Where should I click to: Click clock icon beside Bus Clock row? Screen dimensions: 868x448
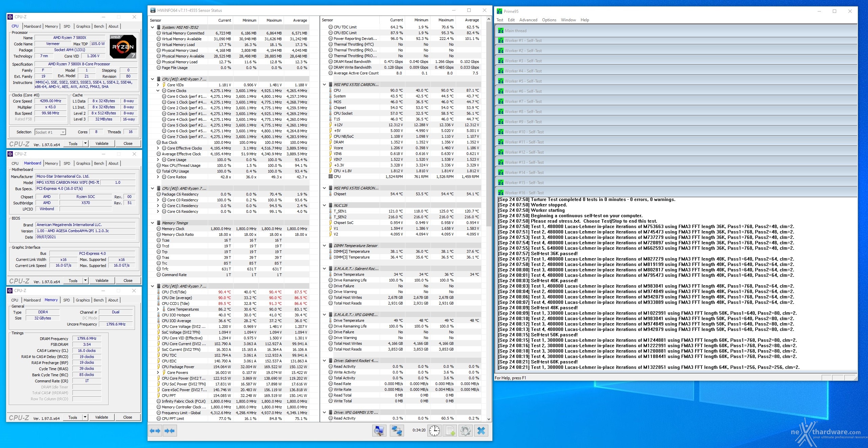[x=158, y=142]
